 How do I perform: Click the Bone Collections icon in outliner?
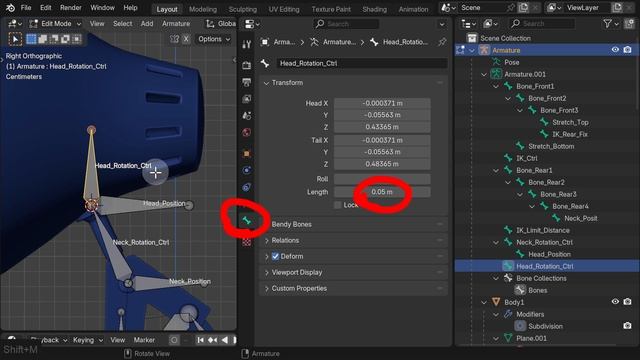[508, 278]
